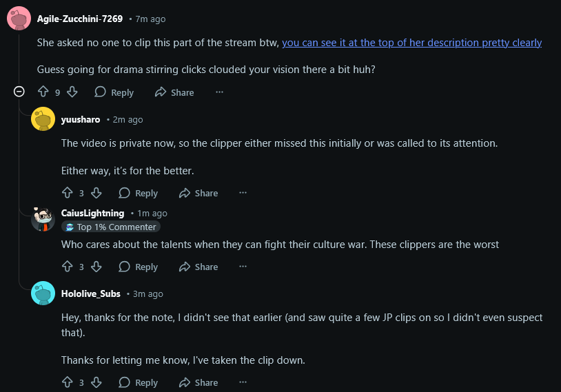Reply to Hololive_Subs' comment

tap(139, 382)
